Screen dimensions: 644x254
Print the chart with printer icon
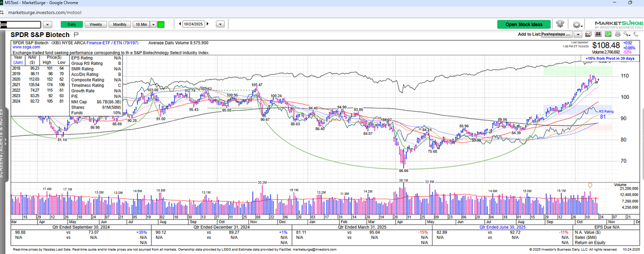tap(618, 34)
